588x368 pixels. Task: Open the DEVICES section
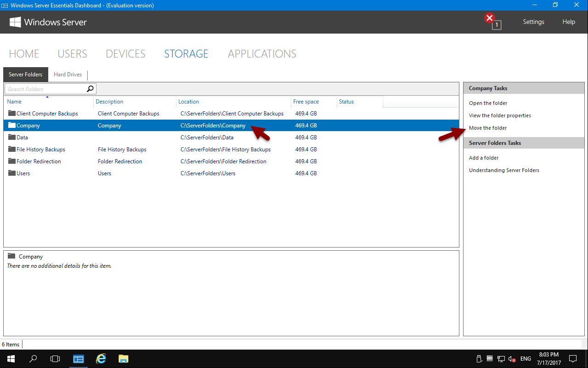[x=125, y=54]
